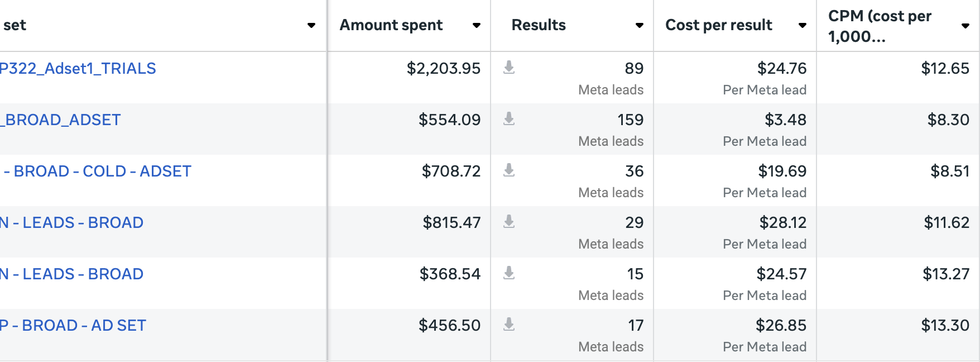Click the download icon in the BROAD - COLD - ADSET row
Viewport: 980px width, 362px height.
coord(510,171)
